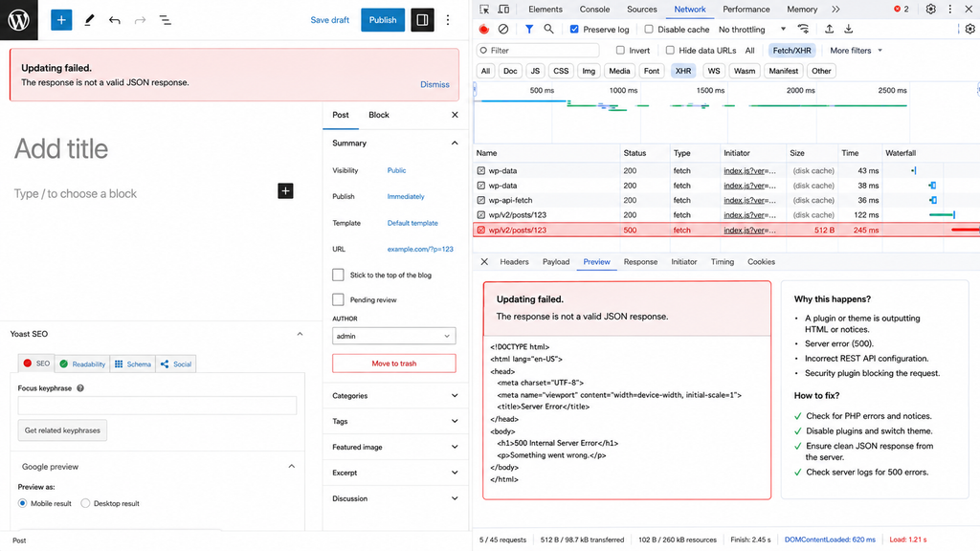The height and width of the screenshot is (551, 980).
Task: Open the Headers tab
Action: [514, 262]
